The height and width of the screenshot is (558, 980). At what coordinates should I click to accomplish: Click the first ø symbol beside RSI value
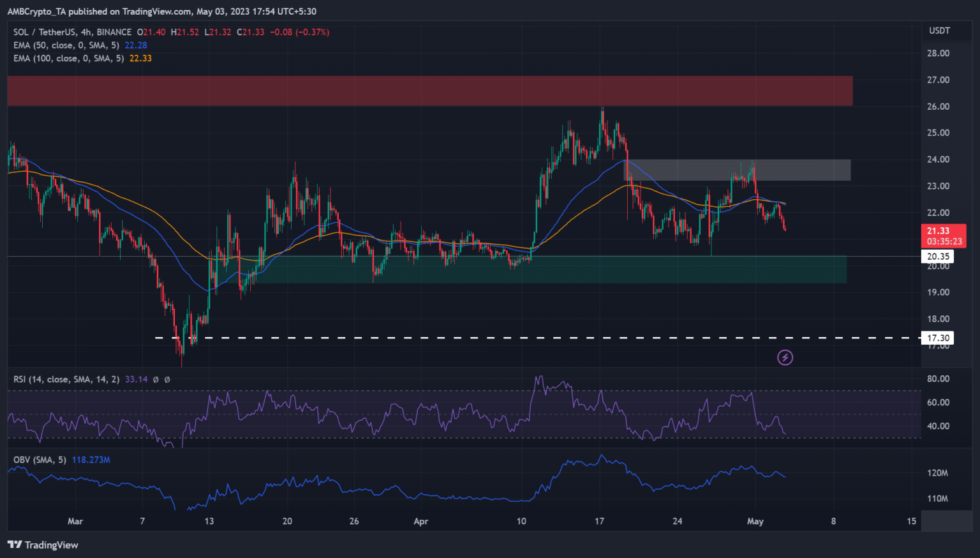(x=156, y=379)
